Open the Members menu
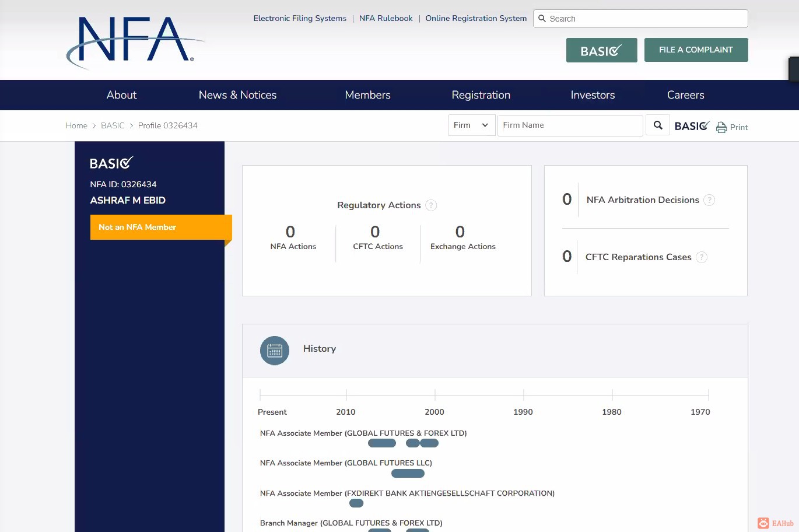 [x=367, y=95]
